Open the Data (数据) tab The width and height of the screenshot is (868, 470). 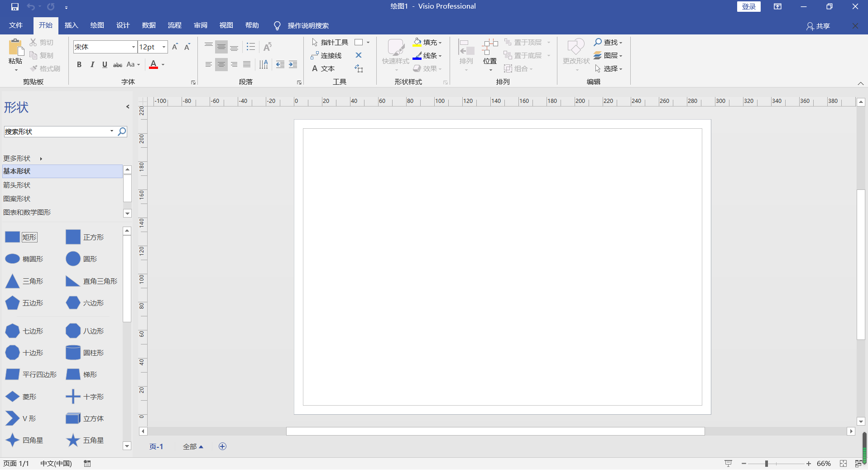[149, 25]
